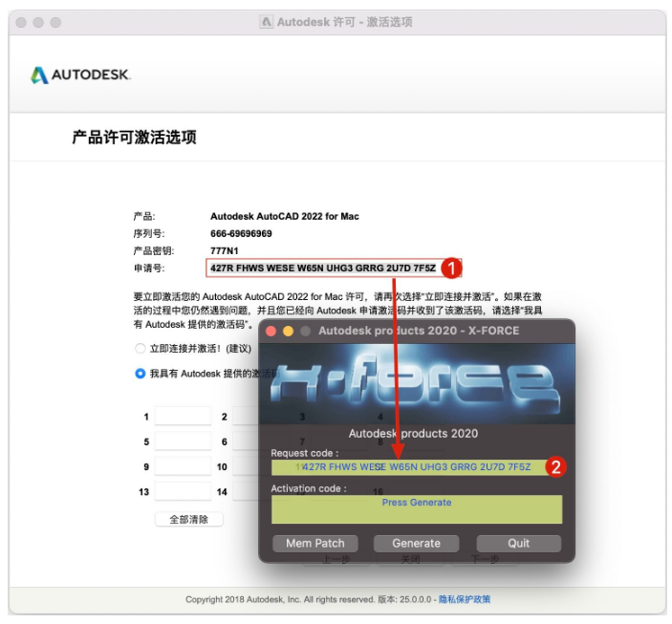Click the 'Activation code :' label
The height and width of the screenshot is (624, 672).
click(x=309, y=488)
